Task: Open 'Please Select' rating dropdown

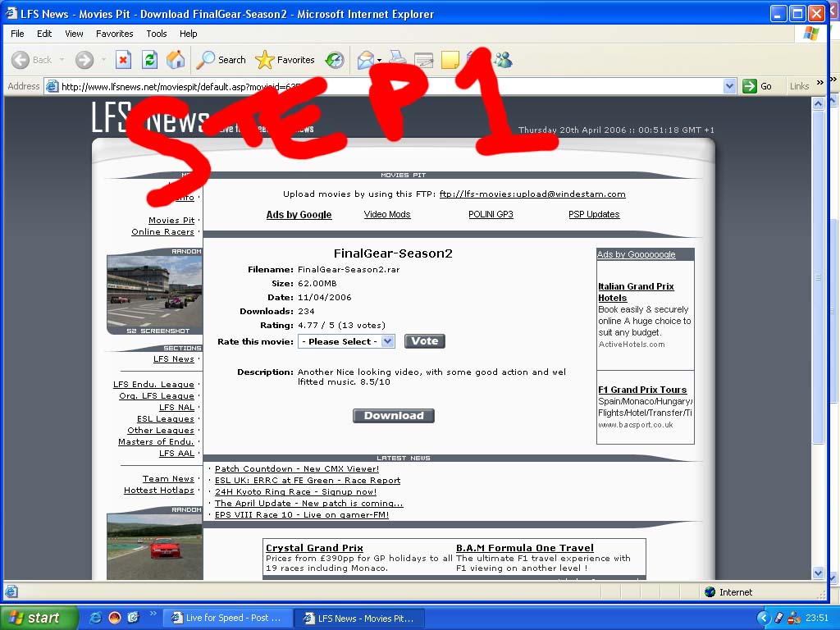Action: pos(347,341)
